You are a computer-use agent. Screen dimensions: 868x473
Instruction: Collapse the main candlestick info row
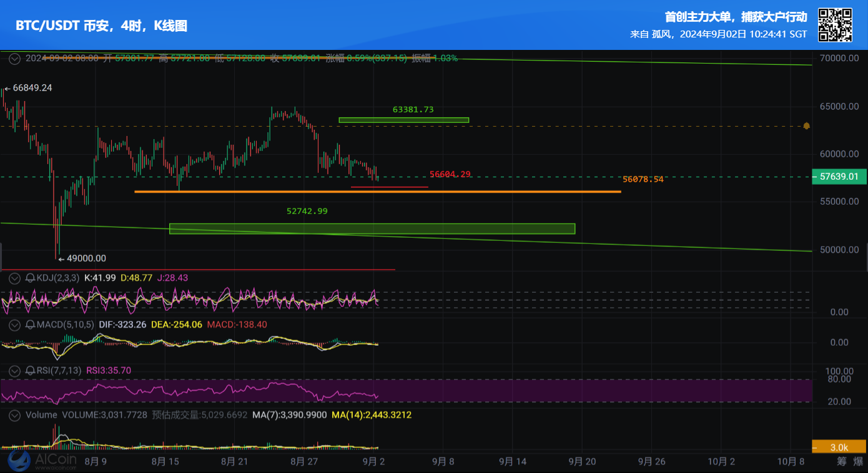pos(14,59)
